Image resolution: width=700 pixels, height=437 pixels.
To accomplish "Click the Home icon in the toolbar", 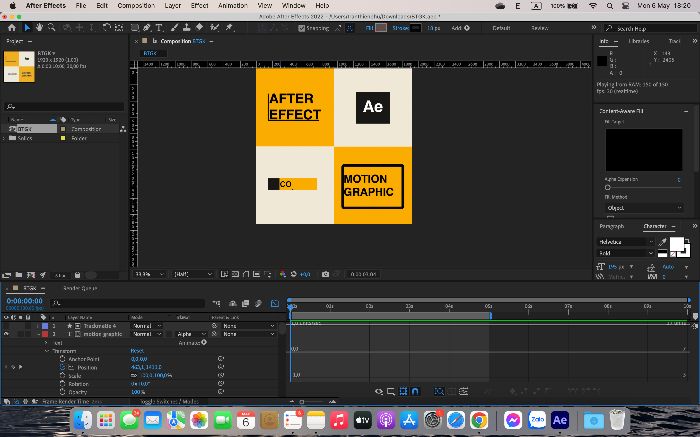I will pos(12,28).
